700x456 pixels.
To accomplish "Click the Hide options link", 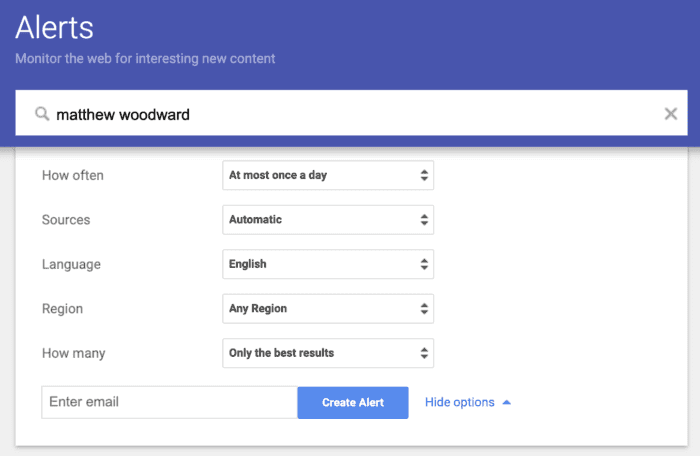I will click(x=467, y=402).
